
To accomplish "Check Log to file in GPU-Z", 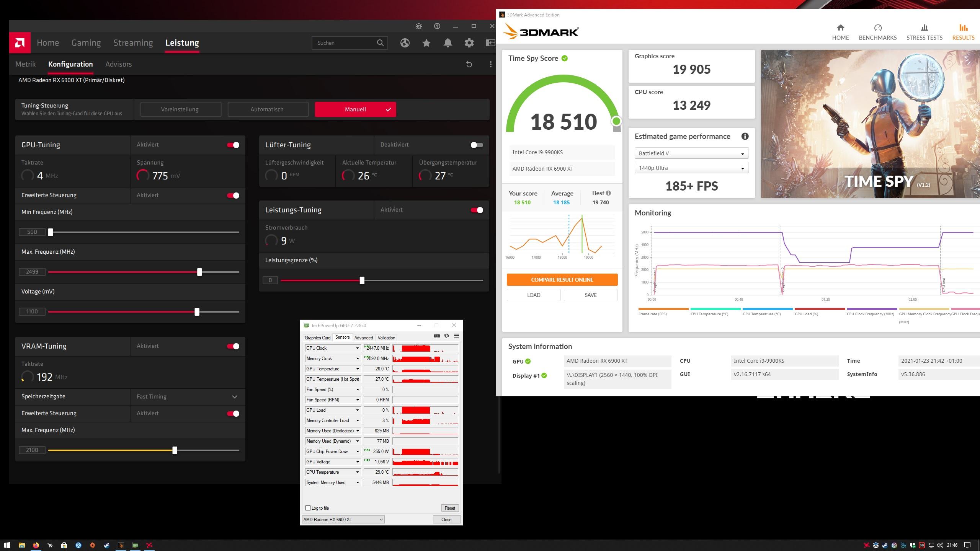I will 308,508.
